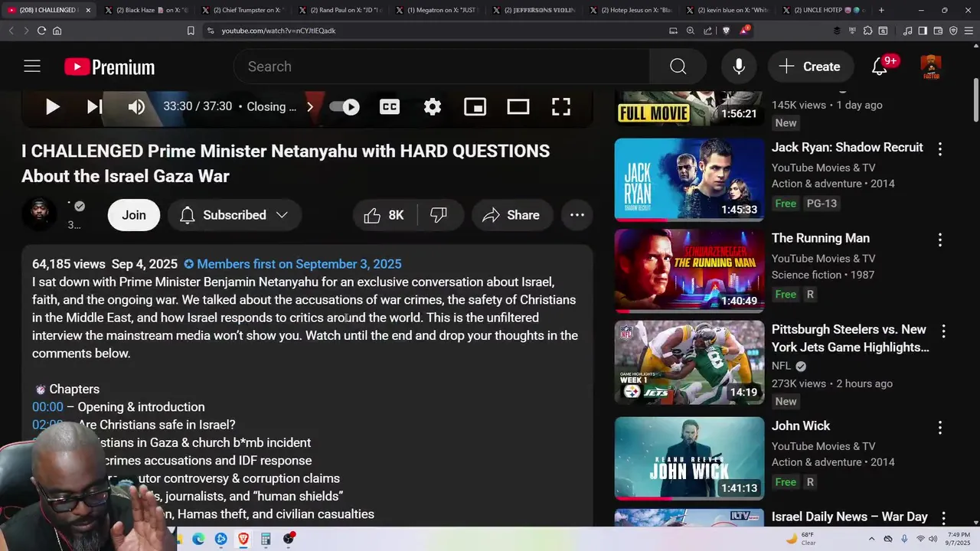
Task: Open Subscribed notification dropdown
Action: [x=234, y=215]
